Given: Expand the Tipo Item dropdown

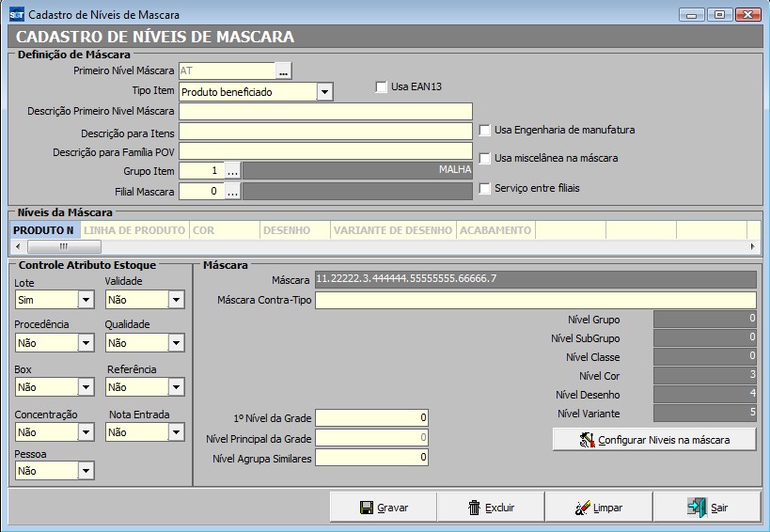Looking at the screenshot, I should [324, 92].
